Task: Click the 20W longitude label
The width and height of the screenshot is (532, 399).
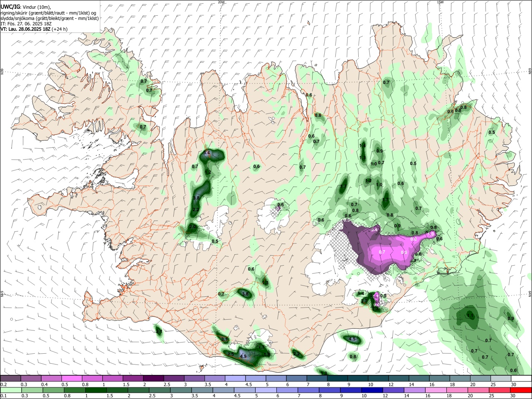Action: [x=221, y=2]
